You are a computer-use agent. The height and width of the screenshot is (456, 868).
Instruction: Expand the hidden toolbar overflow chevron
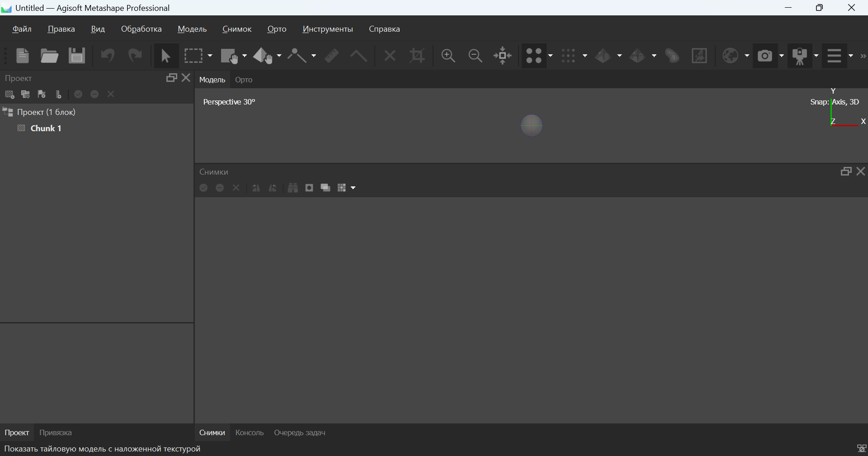863,56
